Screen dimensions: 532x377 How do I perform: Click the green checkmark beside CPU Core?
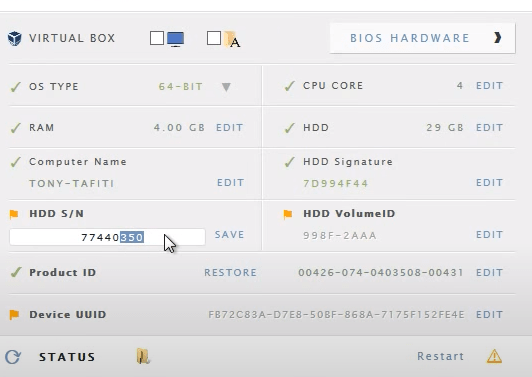point(289,86)
